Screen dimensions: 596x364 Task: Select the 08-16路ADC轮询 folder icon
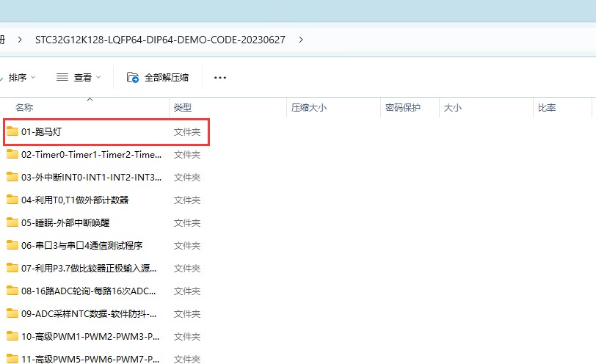12,291
